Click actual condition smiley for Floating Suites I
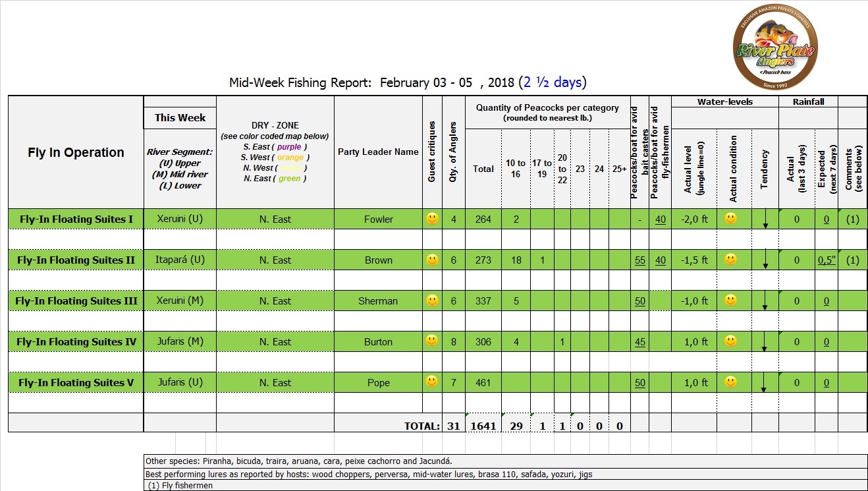This screenshot has width=868, height=491. 730,218
